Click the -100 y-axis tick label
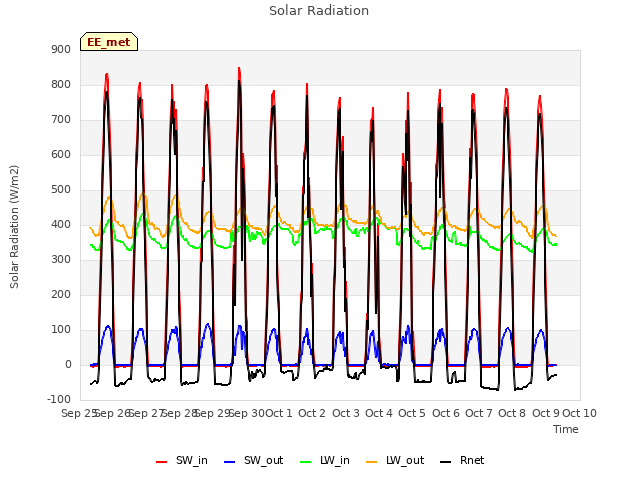Viewport: 640px width, 480px height. click(59, 399)
